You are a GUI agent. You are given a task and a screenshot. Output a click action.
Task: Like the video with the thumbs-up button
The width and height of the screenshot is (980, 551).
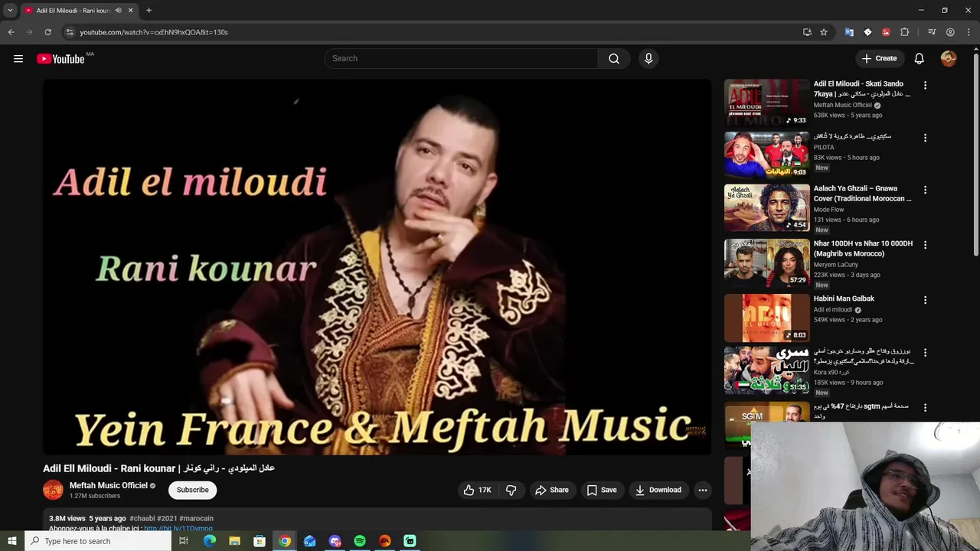coord(477,490)
